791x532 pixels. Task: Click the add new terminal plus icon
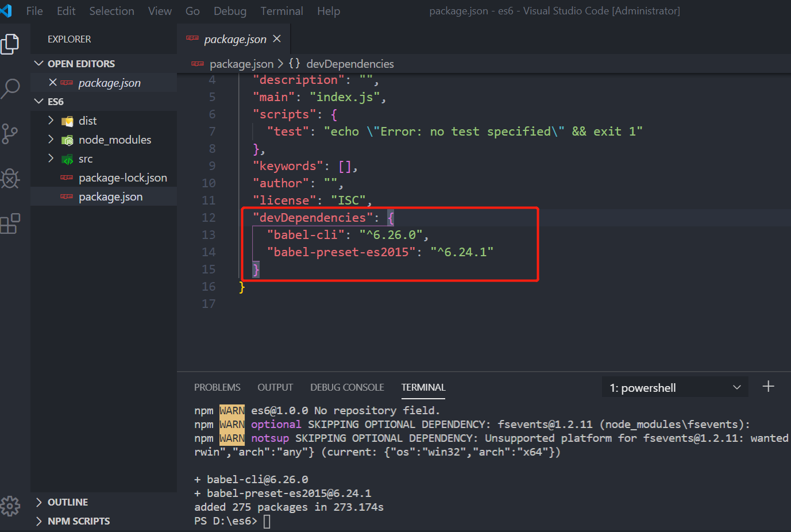(769, 386)
